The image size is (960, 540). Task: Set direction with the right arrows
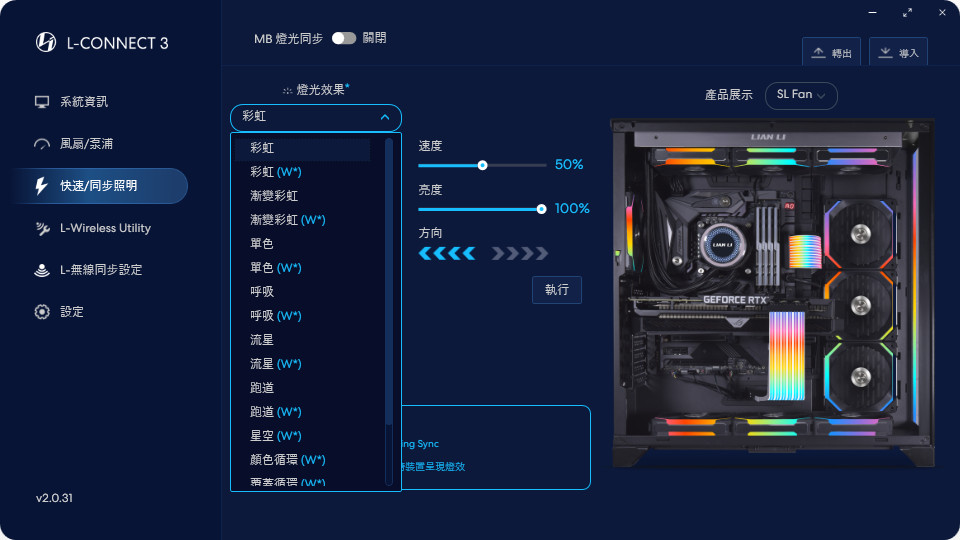(x=520, y=253)
